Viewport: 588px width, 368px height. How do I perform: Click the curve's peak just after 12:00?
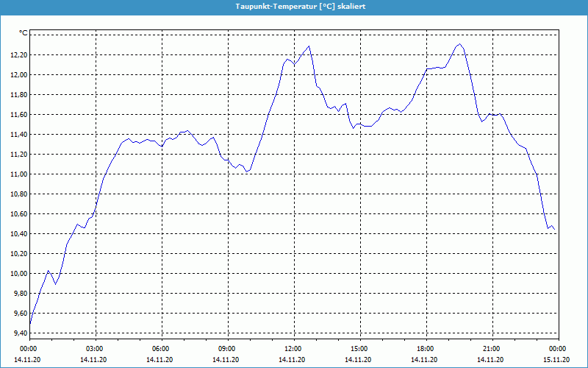[x=309, y=46]
